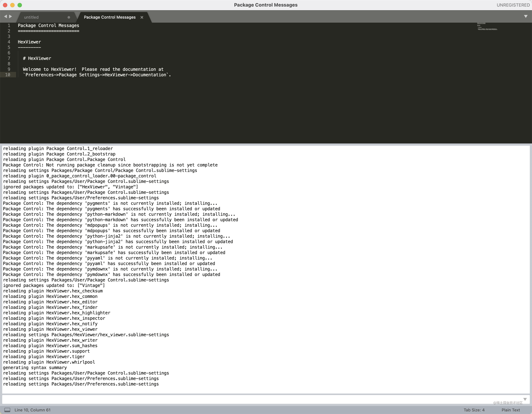Click the Line 10, Column 61 status
Viewport: 532px width, 414px height.
33,410
